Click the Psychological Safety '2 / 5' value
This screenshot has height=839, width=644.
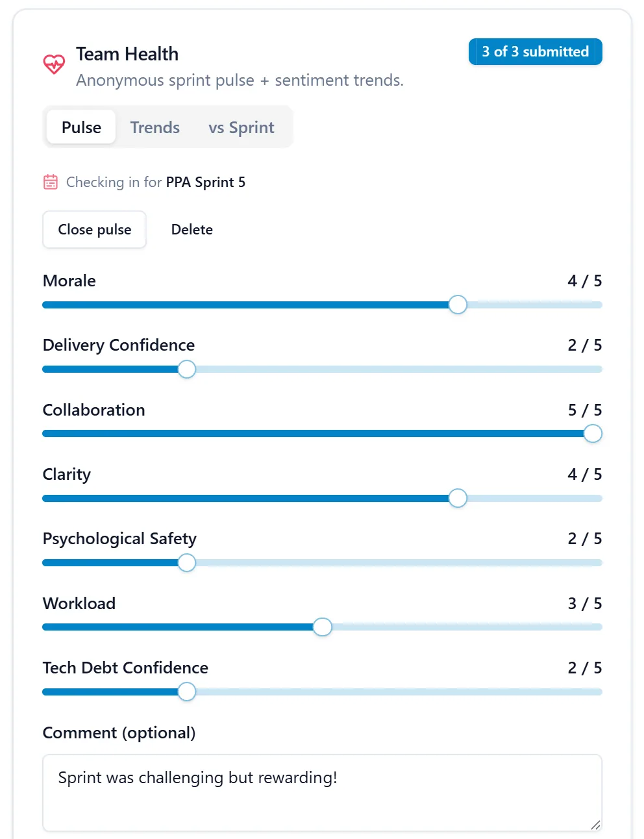click(585, 538)
